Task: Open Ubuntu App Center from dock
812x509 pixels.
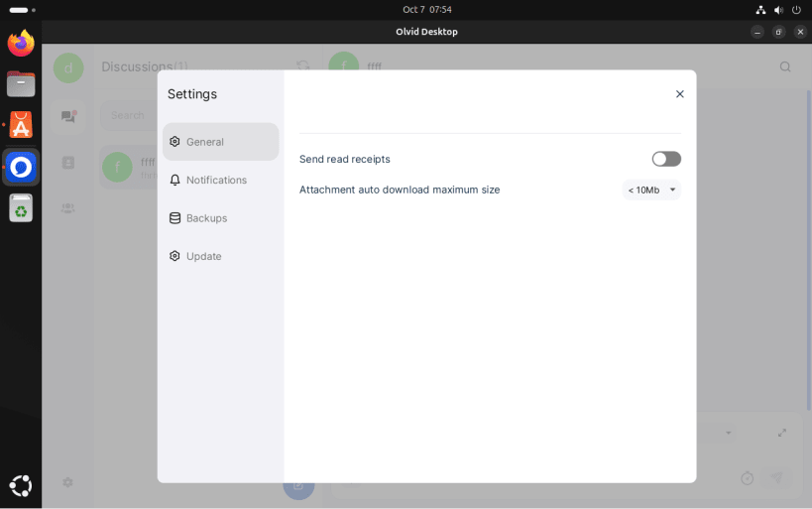Action: pos(21,125)
